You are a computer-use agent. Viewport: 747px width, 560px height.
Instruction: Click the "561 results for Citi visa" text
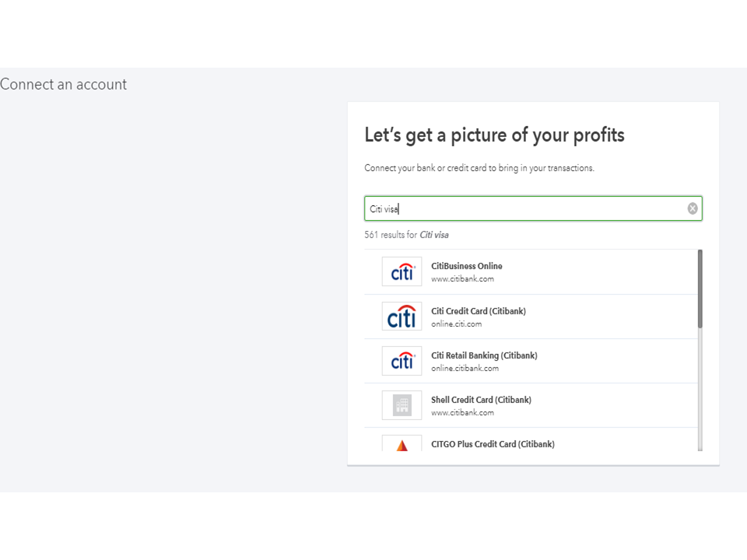pyautogui.click(x=406, y=235)
